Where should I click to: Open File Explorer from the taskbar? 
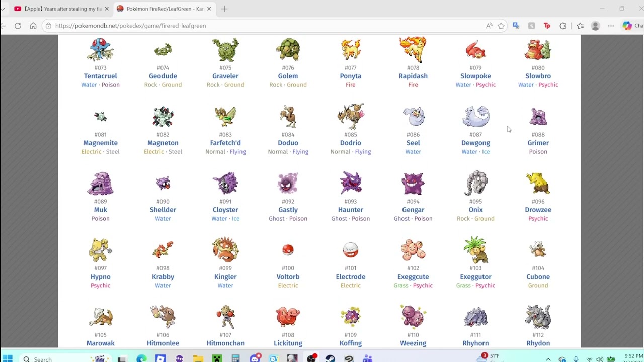(x=198, y=358)
